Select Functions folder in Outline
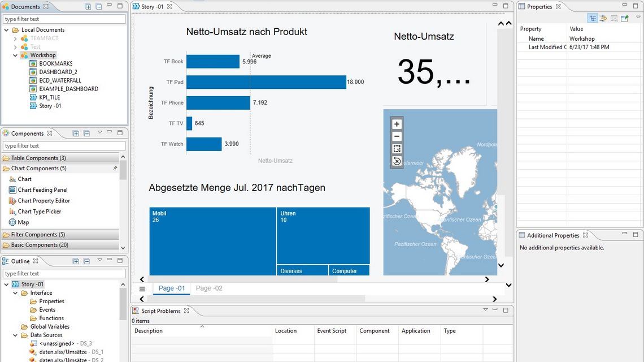644x362 pixels. [47, 318]
